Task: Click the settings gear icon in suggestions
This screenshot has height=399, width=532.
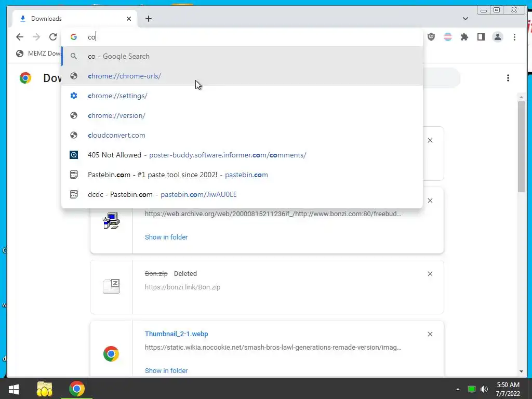Action: tap(74, 96)
